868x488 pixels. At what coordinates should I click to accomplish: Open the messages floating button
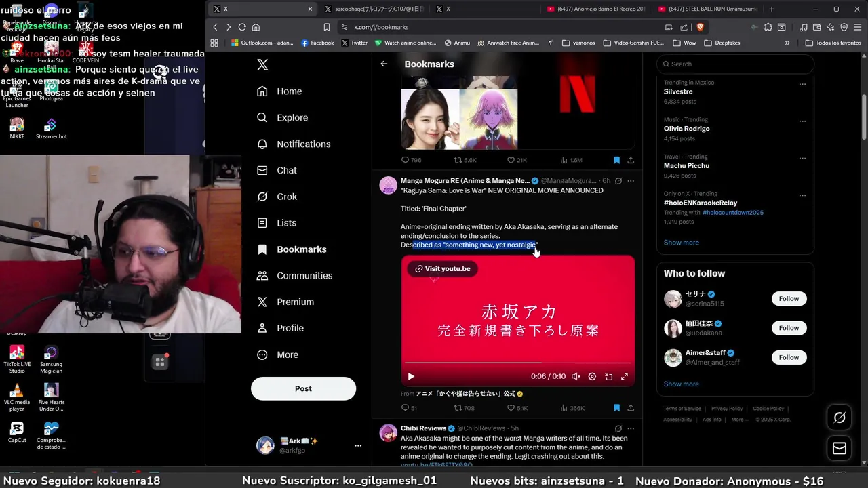[840, 448]
